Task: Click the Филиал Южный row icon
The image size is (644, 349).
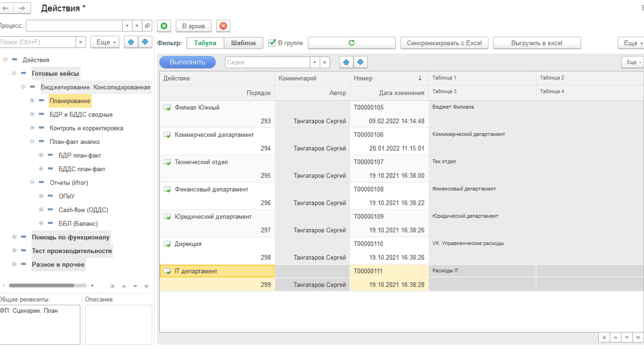Action: click(x=167, y=108)
